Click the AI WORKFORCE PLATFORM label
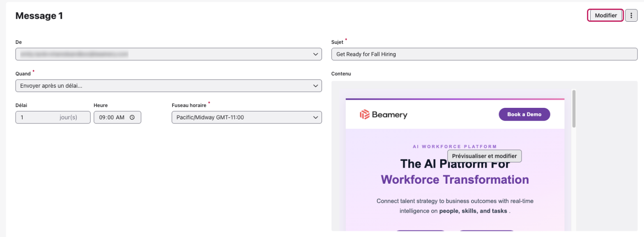Image resolution: width=644 pixels, height=237 pixels. pos(455,146)
